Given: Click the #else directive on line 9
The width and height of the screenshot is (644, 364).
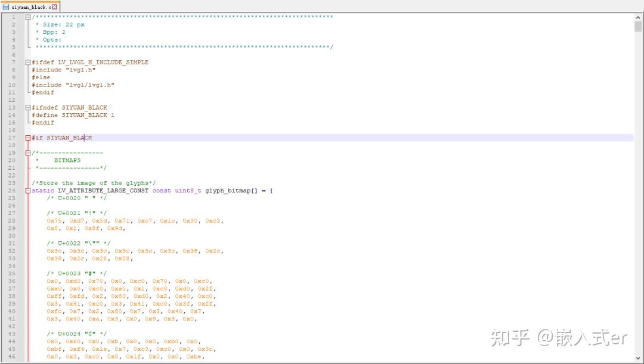Looking at the screenshot, I should point(41,77).
